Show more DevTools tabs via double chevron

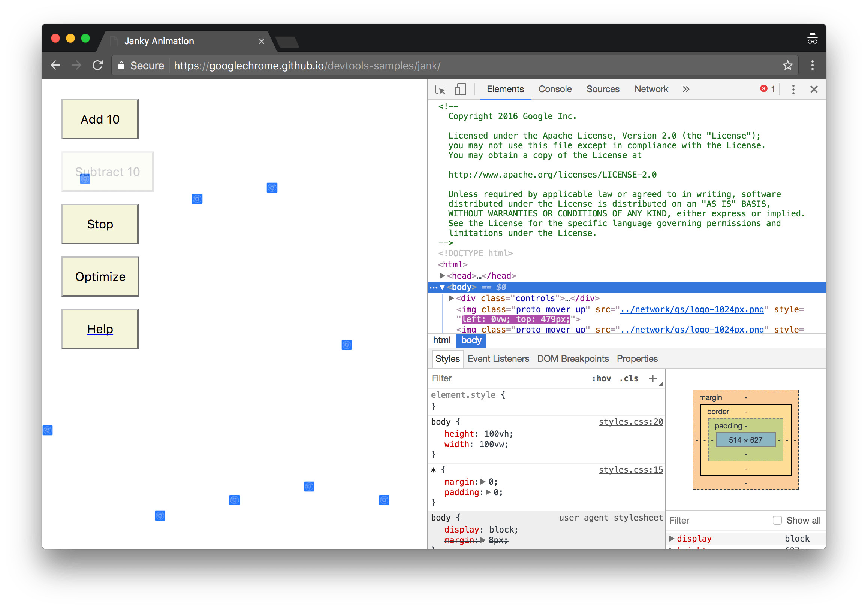[x=686, y=90]
